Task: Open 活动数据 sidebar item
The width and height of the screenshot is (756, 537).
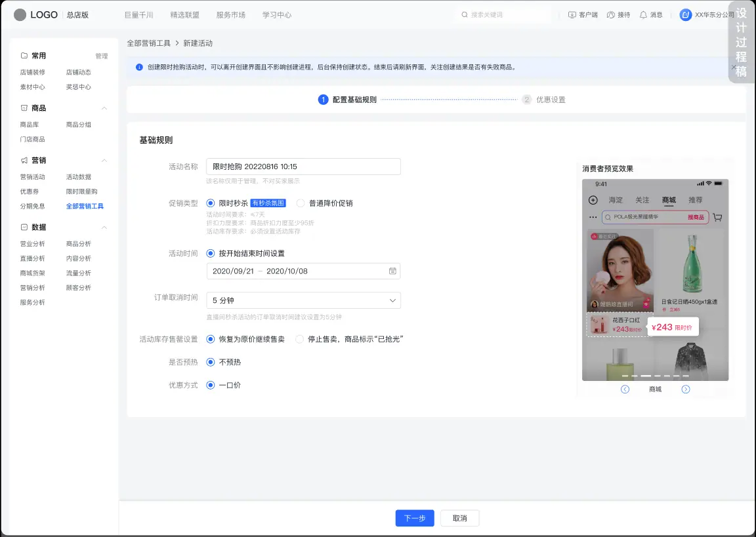Action: [79, 177]
